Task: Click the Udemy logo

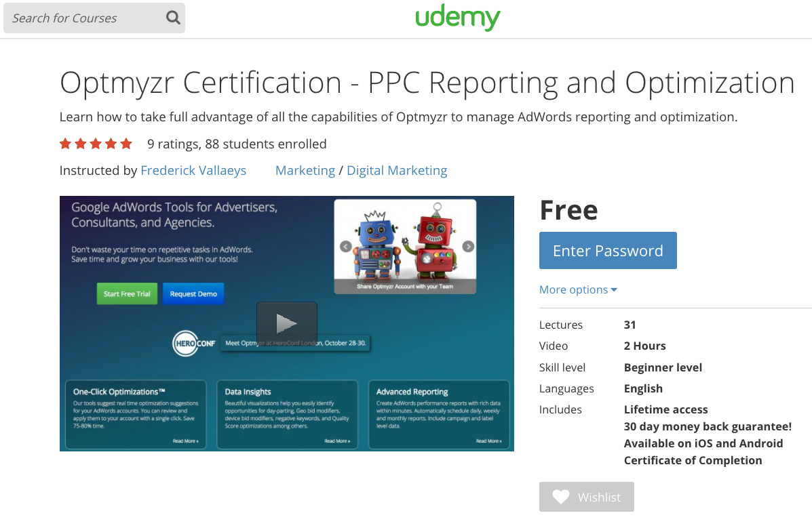Action: [x=458, y=18]
